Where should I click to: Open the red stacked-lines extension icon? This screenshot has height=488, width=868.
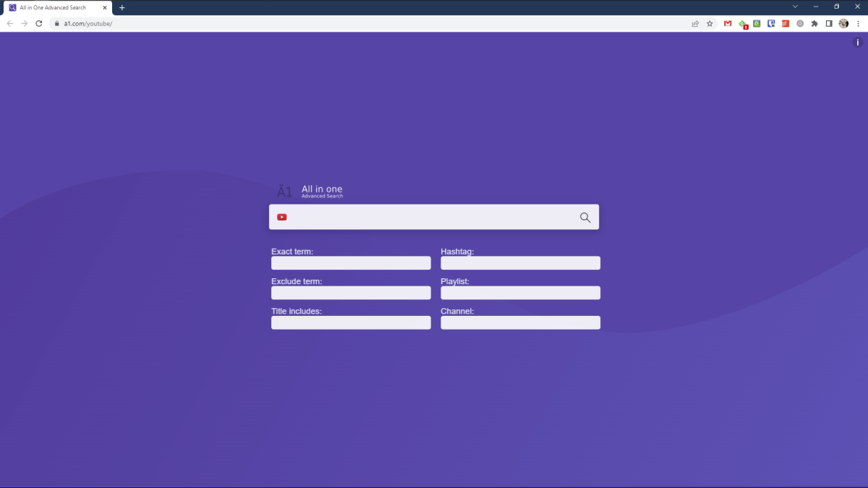(x=786, y=23)
